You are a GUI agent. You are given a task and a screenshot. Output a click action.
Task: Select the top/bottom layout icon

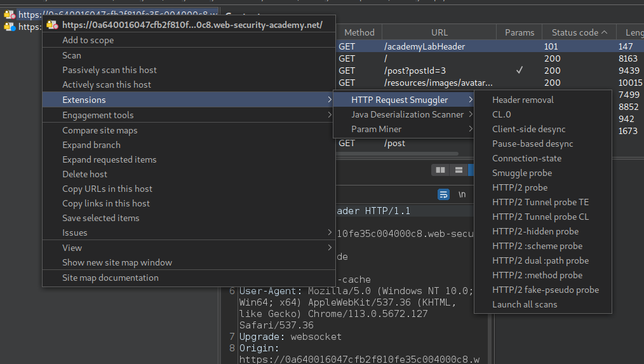coord(459,170)
